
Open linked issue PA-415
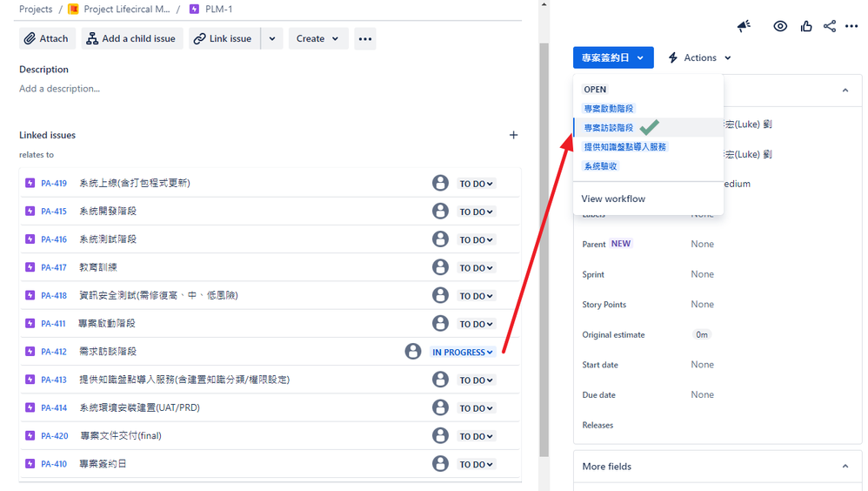pos(54,212)
